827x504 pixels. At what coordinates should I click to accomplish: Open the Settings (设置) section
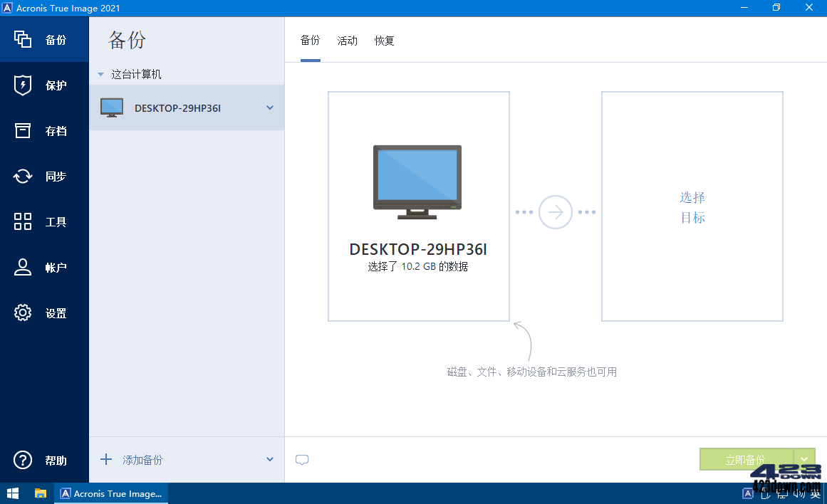44,313
